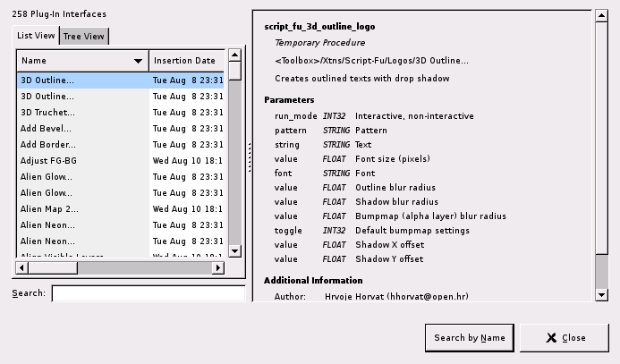Pick the Alien Map 2 entry
620x364 pixels.
pos(49,209)
